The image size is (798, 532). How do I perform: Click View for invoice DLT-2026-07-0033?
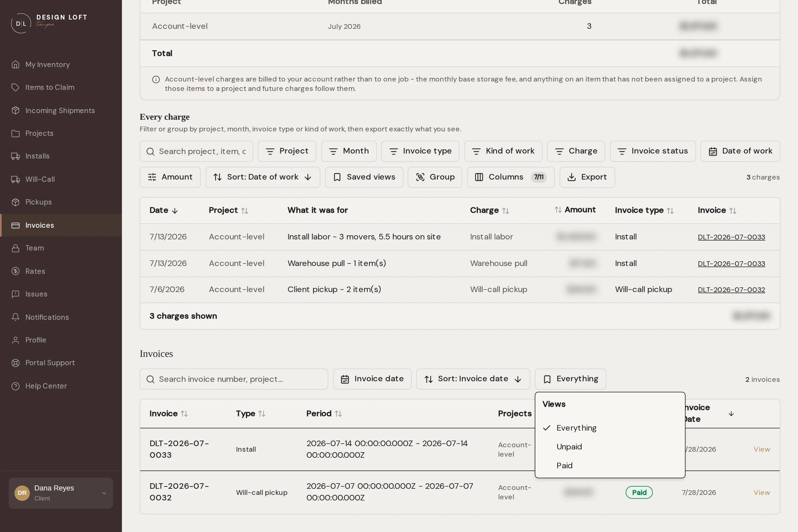coord(762,449)
